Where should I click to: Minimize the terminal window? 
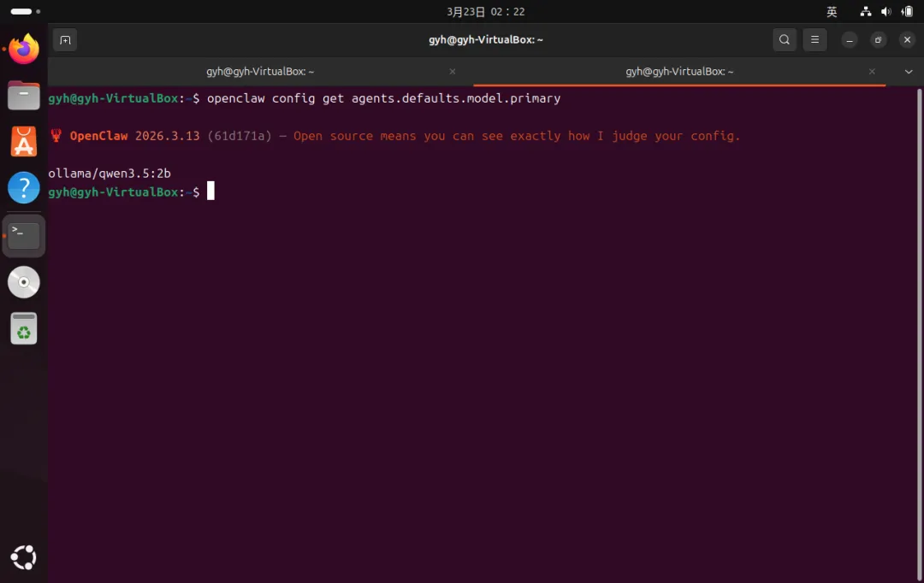coord(850,40)
